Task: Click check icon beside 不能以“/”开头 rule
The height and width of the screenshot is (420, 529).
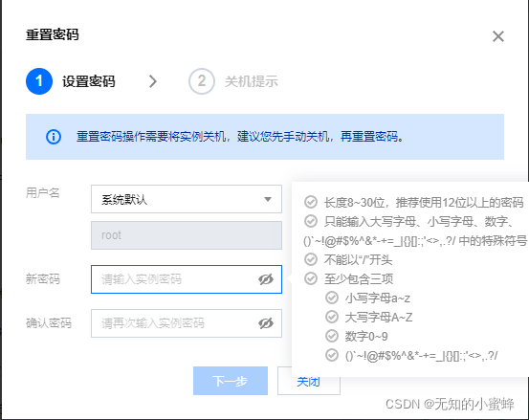Action: (311, 259)
